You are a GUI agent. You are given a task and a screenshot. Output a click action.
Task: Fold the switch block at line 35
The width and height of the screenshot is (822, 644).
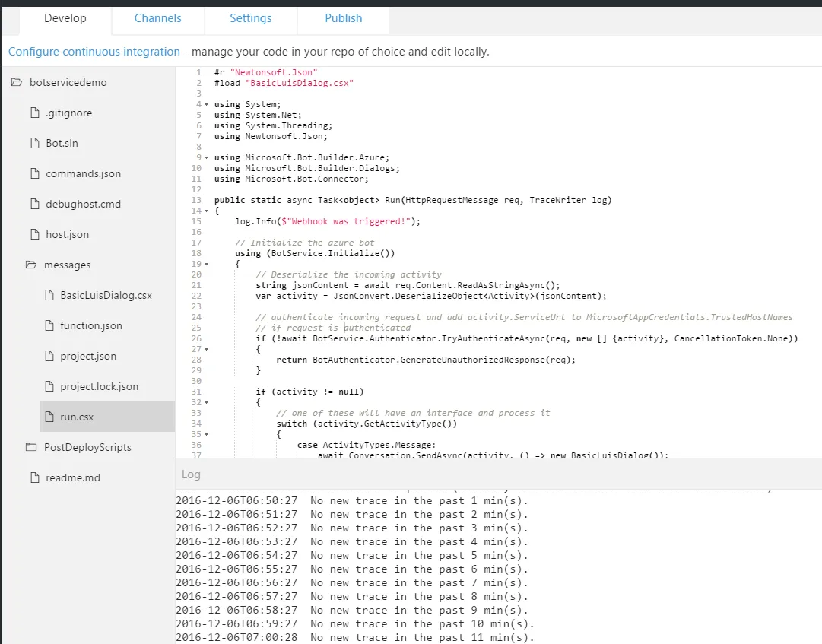[207, 434]
